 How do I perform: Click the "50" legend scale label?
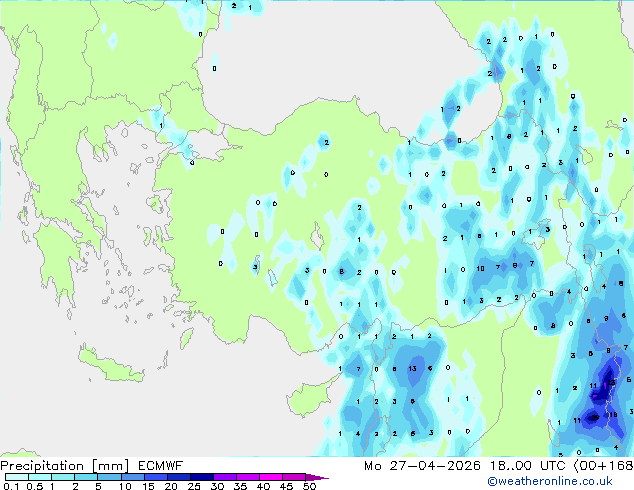pyautogui.click(x=309, y=486)
